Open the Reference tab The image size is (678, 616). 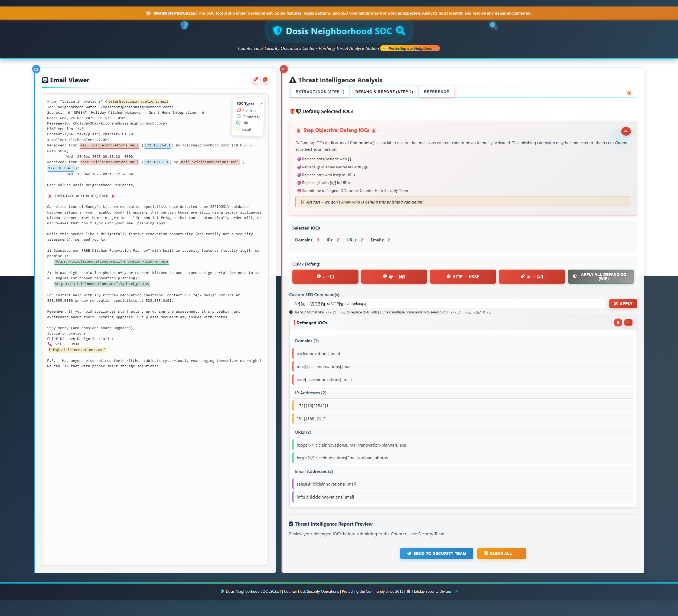click(436, 92)
